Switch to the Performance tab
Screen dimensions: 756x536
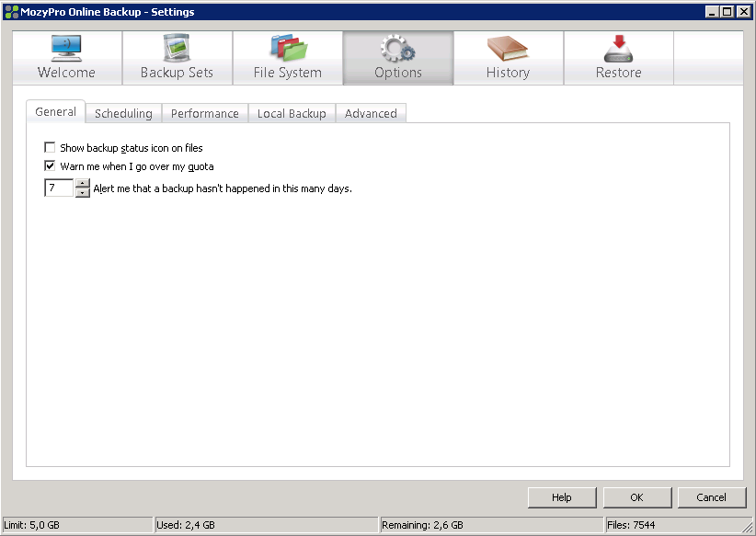(205, 113)
